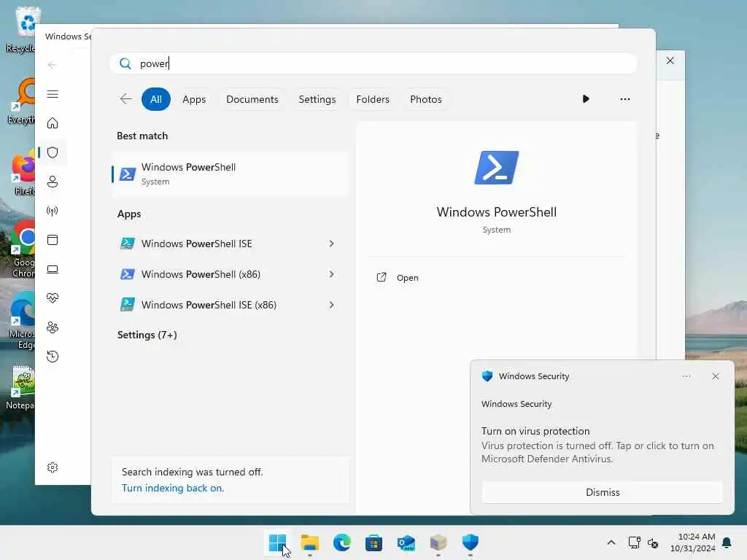Open Windows Security settings gear icon

coord(53,467)
